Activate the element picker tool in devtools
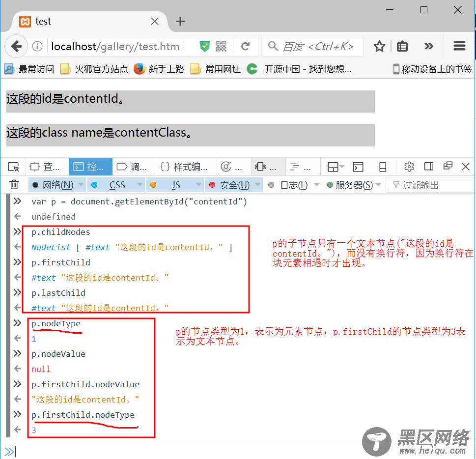This screenshot has height=459, width=476. (13, 167)
